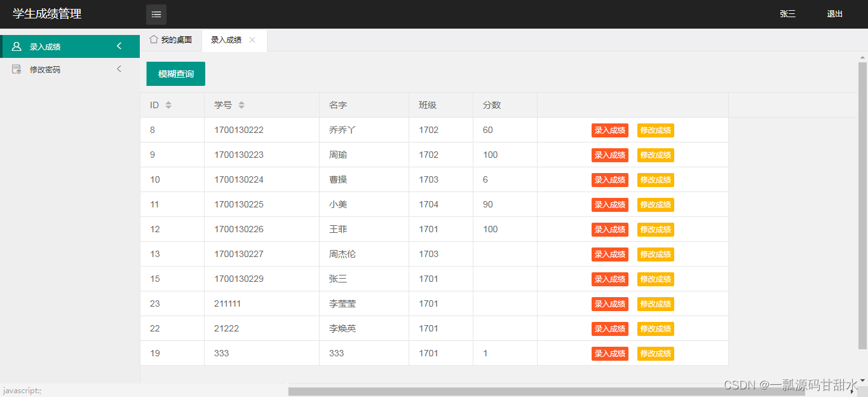Viewport: 868px width, 397px height.
Task: Close the 录入成绩 tab with its X icon
Action: (252, 39)
